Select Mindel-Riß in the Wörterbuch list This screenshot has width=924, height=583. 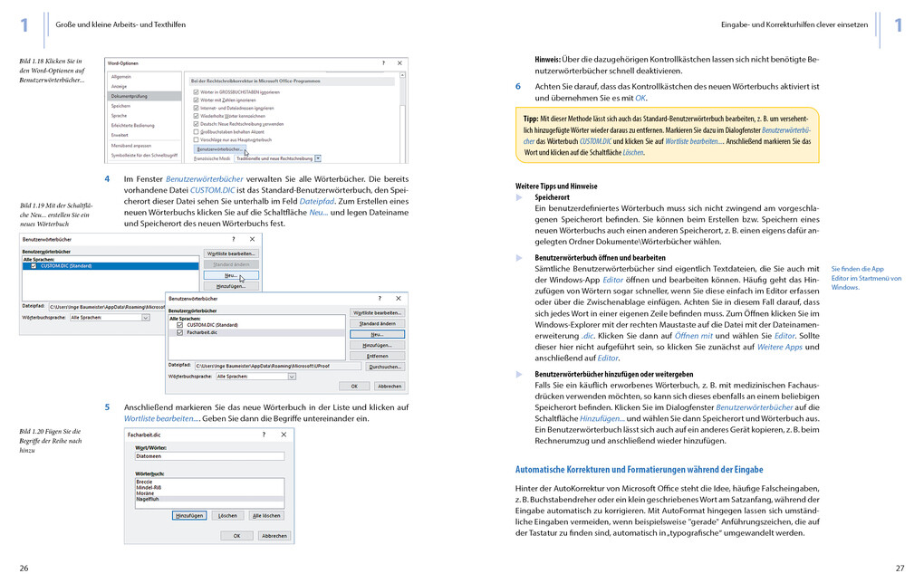[x=149, y=488]
